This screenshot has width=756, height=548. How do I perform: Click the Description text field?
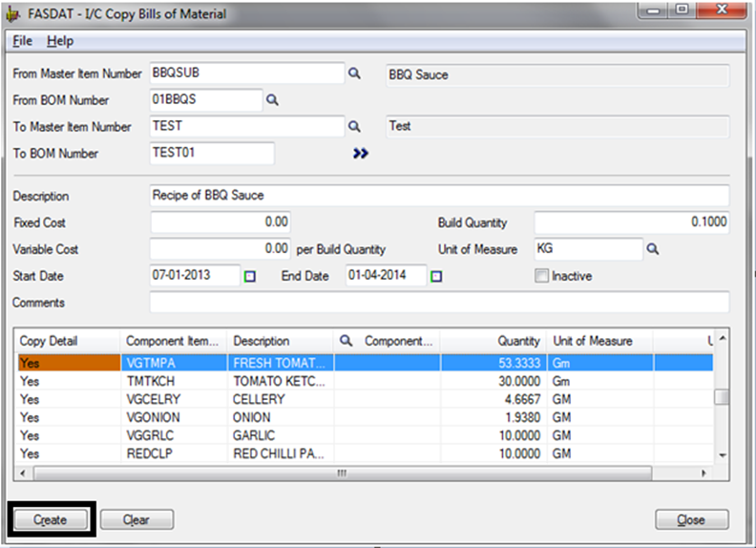tap(439, 196)
